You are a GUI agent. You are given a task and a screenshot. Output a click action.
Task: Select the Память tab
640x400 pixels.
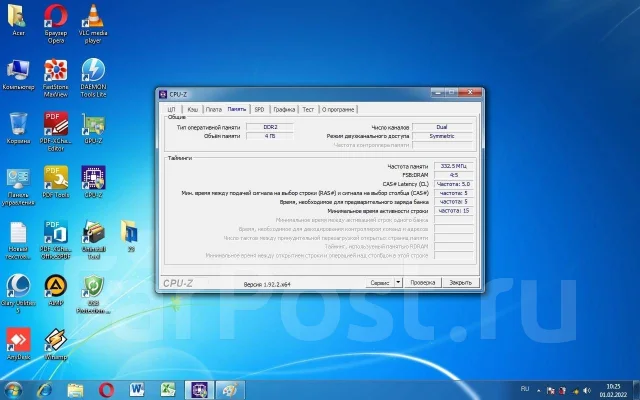(x=237, y=109)
